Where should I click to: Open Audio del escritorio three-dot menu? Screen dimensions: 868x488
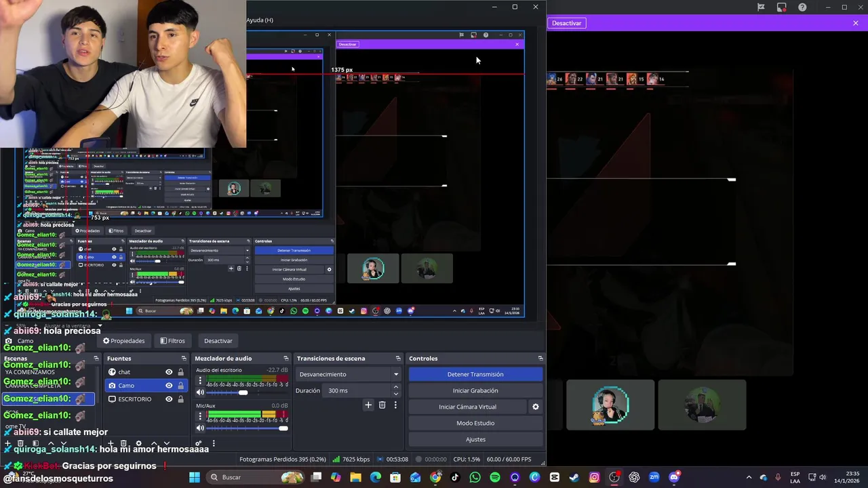[x=200, y=381]
